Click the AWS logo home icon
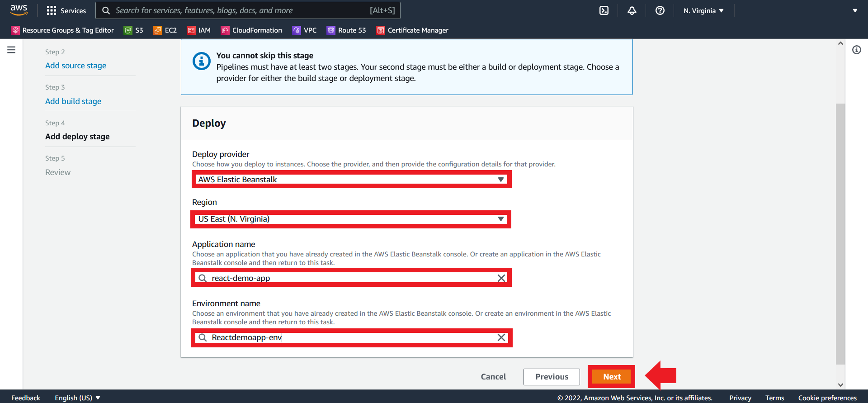Viewport: 868px width, 403px height. coord(19,10)
